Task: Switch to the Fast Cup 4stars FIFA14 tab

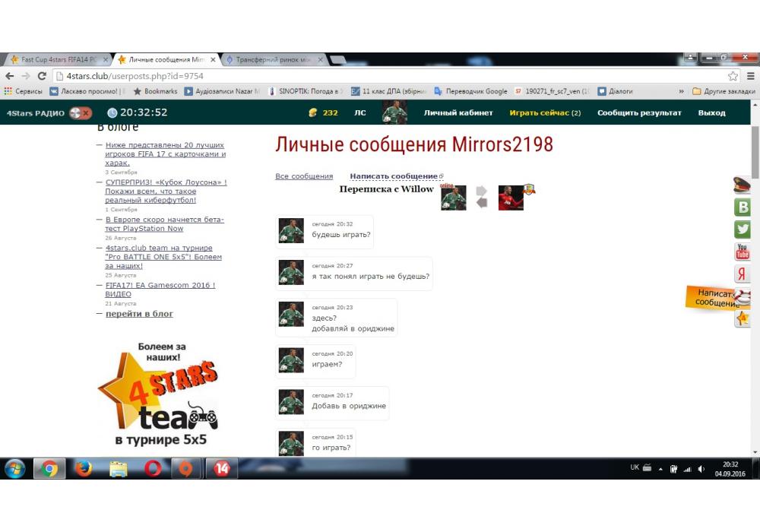Action: click(58, 59)
